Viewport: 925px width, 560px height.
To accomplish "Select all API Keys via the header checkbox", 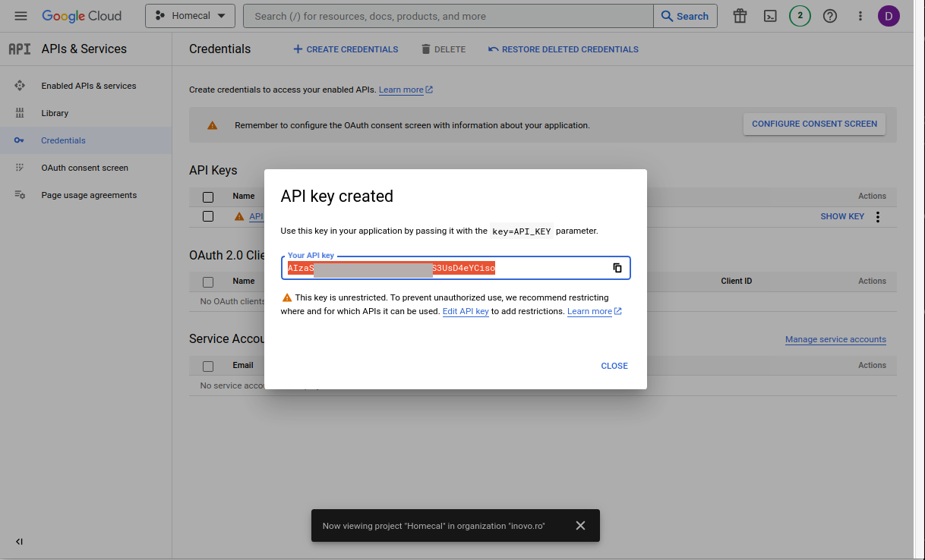I will (208, 197).
